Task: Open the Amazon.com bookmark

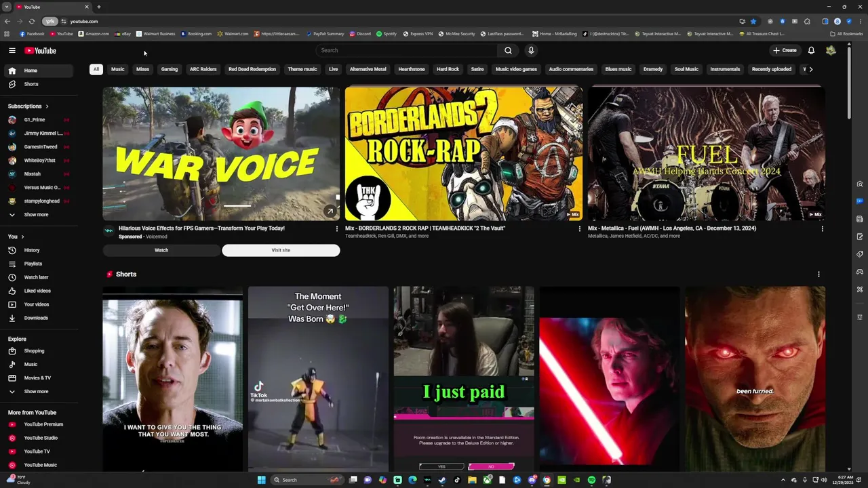Action: [x=94, y=34]
